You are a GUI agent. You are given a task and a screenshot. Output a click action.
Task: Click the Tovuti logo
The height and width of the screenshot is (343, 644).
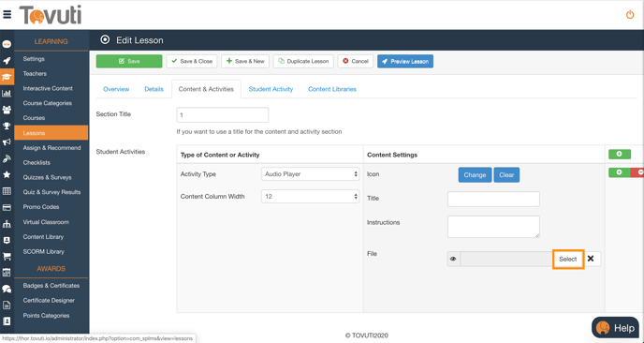(51, 15)
